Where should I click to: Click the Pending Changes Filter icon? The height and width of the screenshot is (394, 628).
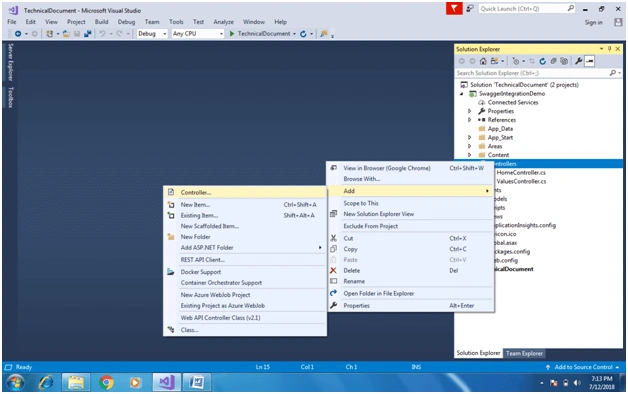click(516, 61)
